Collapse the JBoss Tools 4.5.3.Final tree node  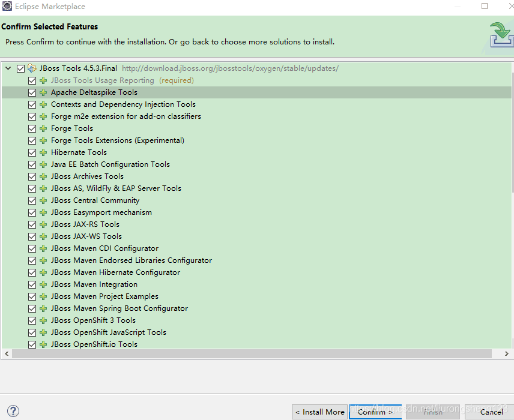pos(8,68)
